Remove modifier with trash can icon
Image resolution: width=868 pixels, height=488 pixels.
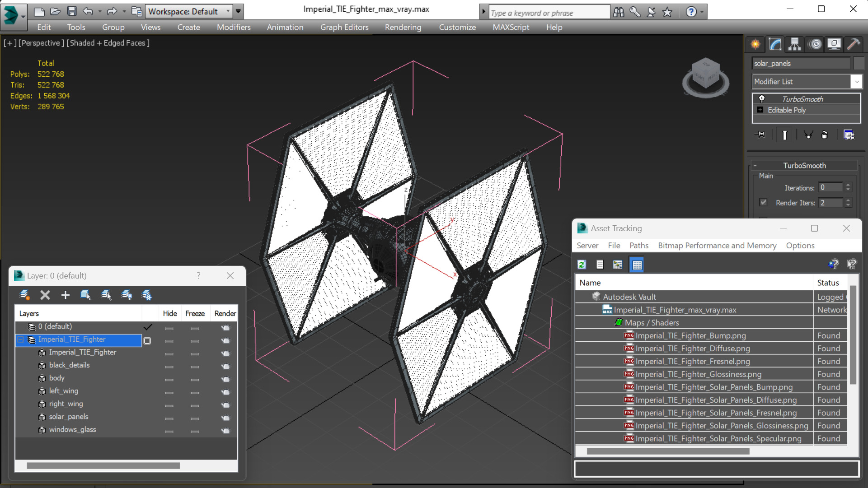click(x=824, y=135)
